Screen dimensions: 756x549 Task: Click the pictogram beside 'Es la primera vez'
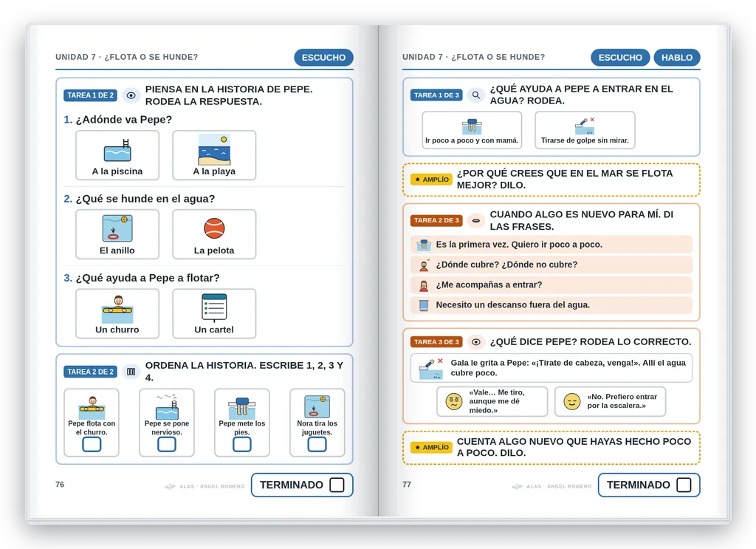click(423, 245)
